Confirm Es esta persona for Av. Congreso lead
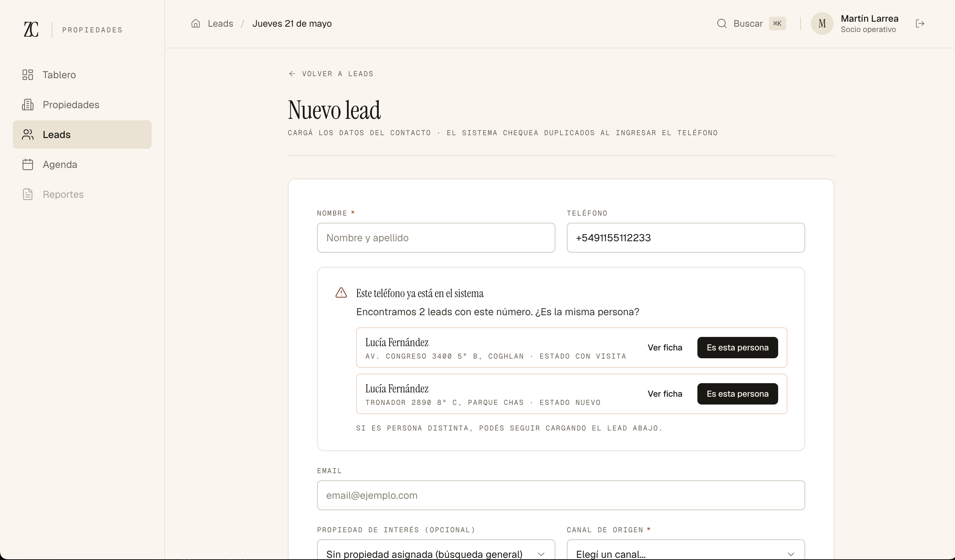Image resolution: width=955 pixels, height=560 pixels. tap(738, 348)
